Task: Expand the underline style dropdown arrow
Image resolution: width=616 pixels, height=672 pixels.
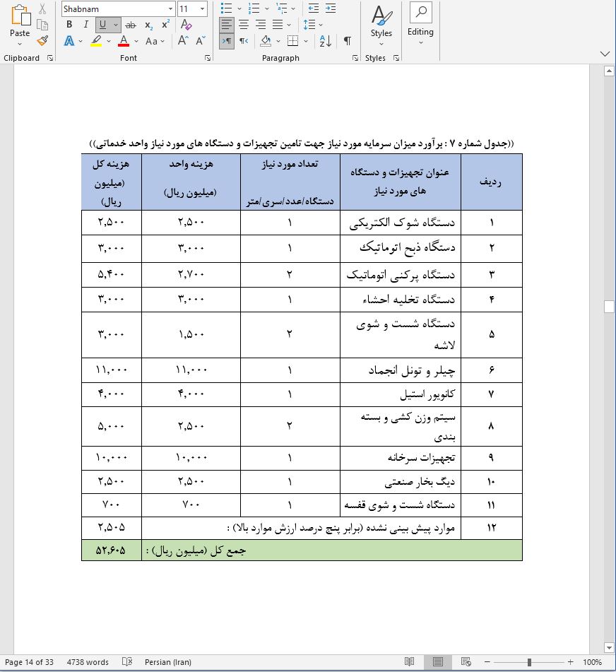Action: coord(116,25)
